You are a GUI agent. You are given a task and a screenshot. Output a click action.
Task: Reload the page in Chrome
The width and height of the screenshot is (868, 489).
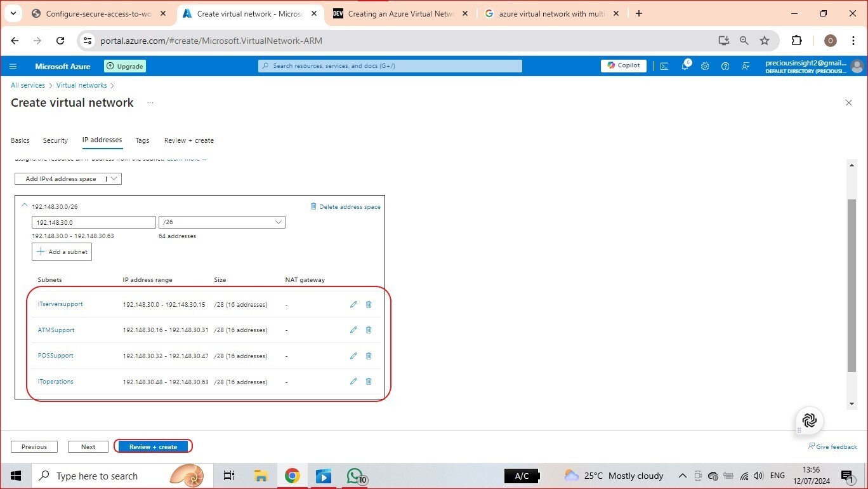point(60,41)
